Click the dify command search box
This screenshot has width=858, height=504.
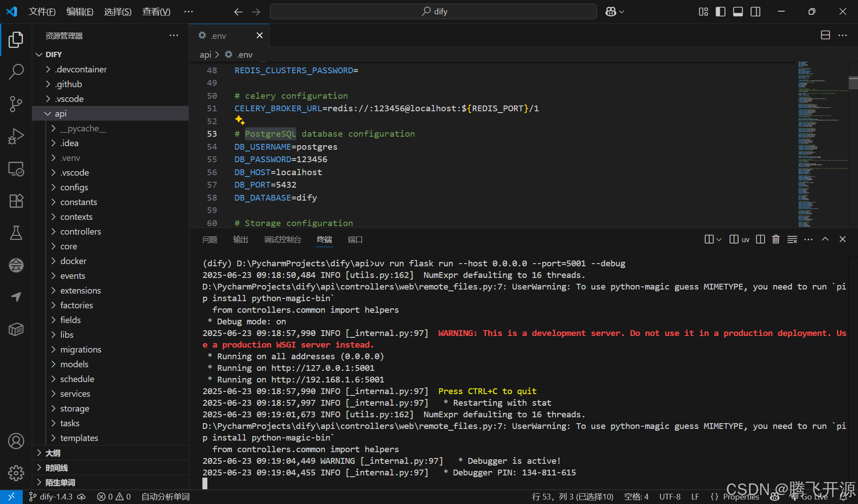(433, 12)
